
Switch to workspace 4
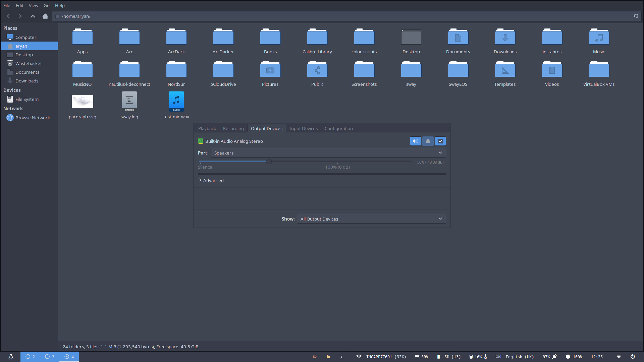coord(69,357)
